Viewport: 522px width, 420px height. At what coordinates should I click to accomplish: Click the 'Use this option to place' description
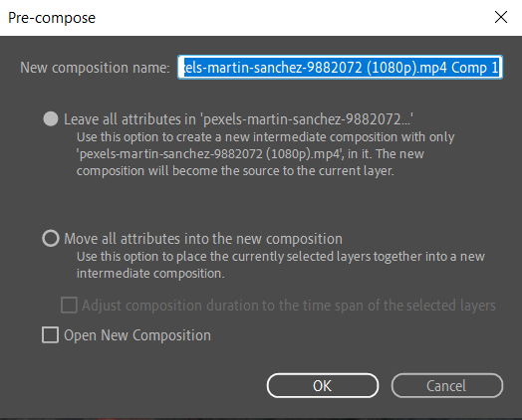(281, 265)
